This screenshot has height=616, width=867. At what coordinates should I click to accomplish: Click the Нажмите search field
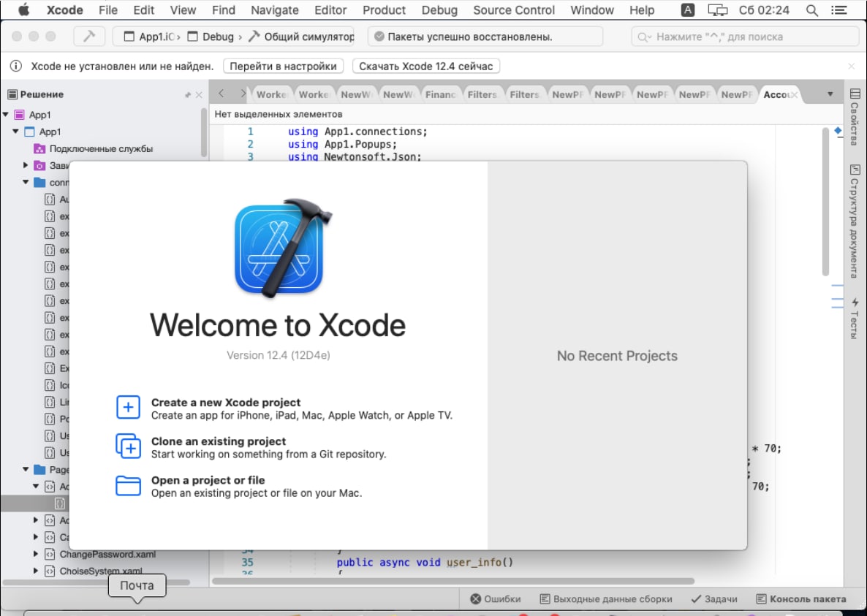coord(744,37)
